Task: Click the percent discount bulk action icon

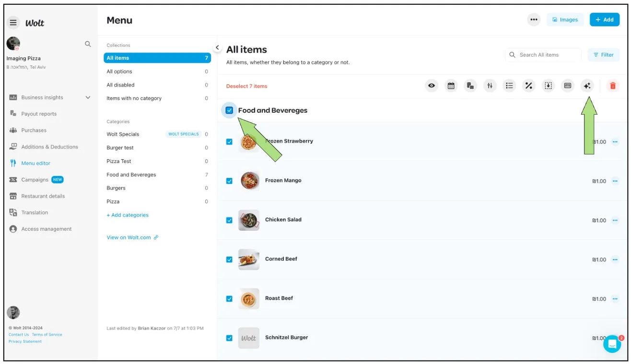Action: (x=528, y=86)
